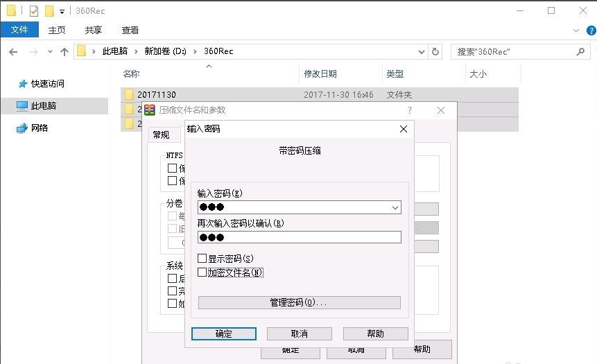Toggle first checkbox under 系统 group
This screenshot has width=597, height=364.
tap(172, 278)
